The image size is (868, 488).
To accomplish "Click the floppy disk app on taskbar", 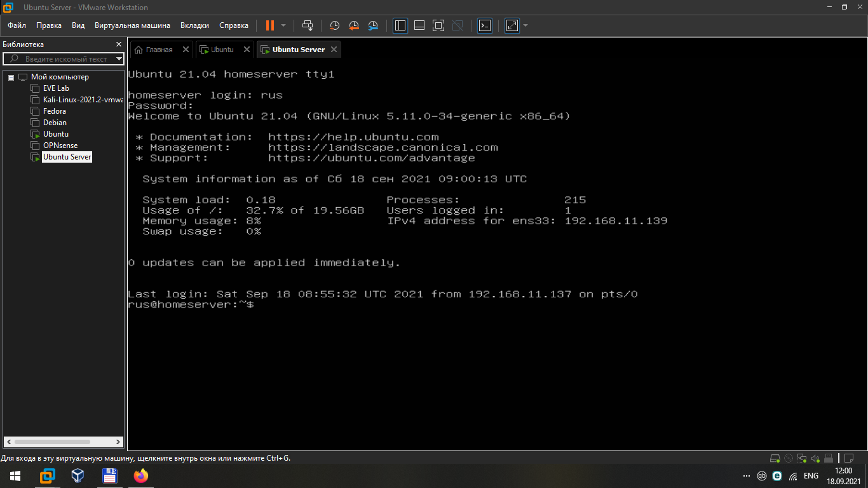I will pyautogui.click(x=109, y=476).
